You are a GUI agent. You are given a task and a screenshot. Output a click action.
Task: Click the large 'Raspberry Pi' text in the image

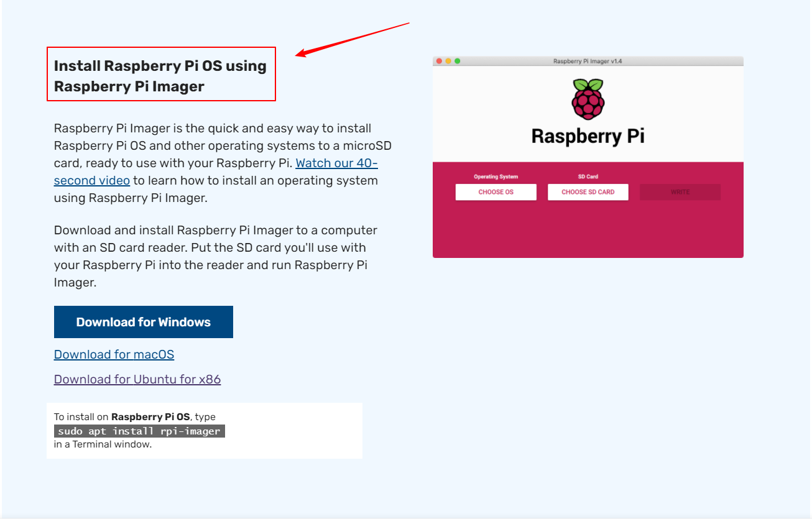coord(588,136)
